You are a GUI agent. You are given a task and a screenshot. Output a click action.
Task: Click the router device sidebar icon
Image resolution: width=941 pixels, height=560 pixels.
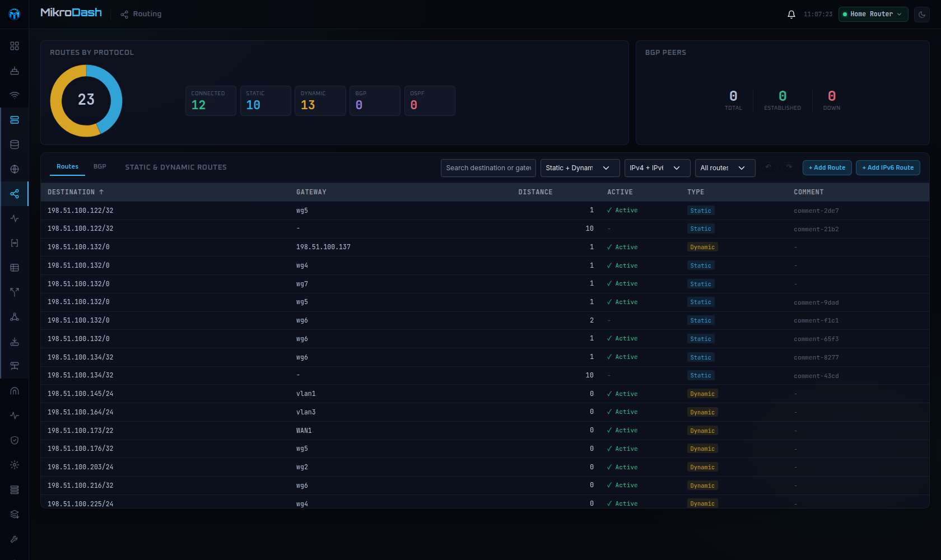tap(15, 71)
